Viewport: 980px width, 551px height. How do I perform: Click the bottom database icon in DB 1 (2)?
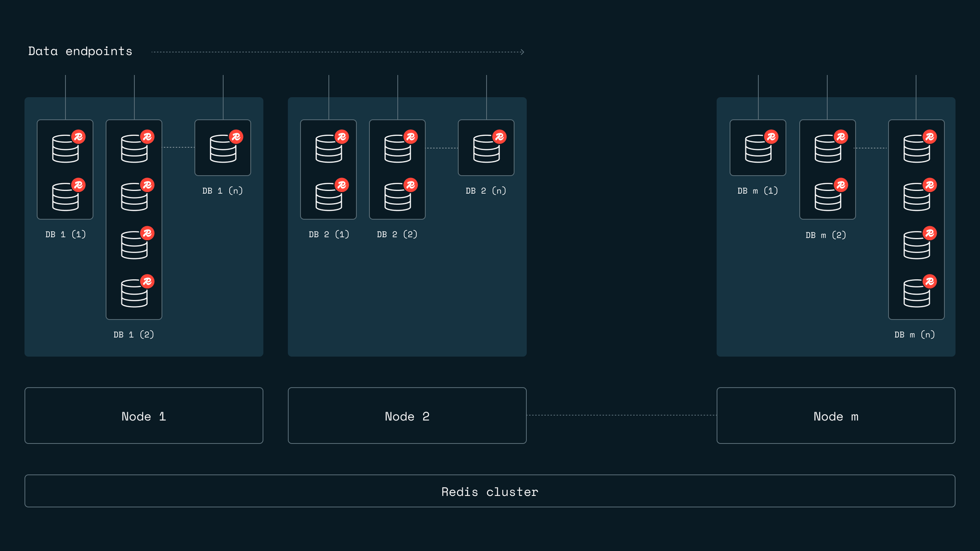[x=137, y=291]
